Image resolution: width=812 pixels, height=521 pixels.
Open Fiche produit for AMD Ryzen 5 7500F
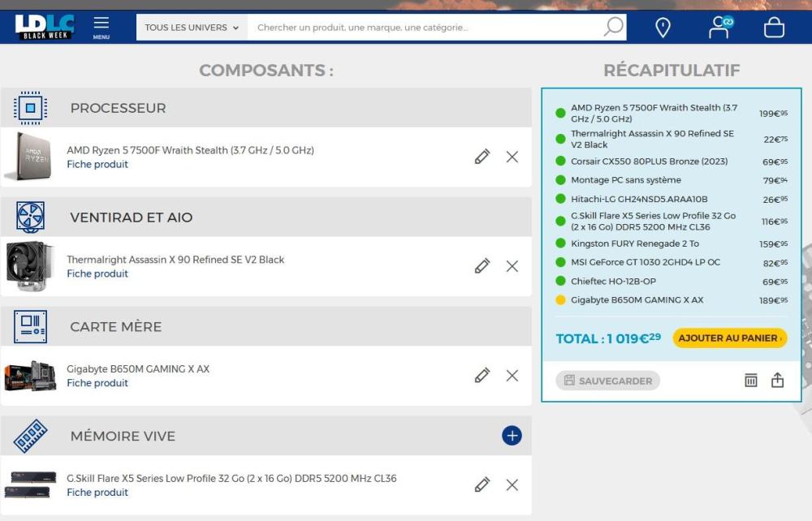click(97, 164)
